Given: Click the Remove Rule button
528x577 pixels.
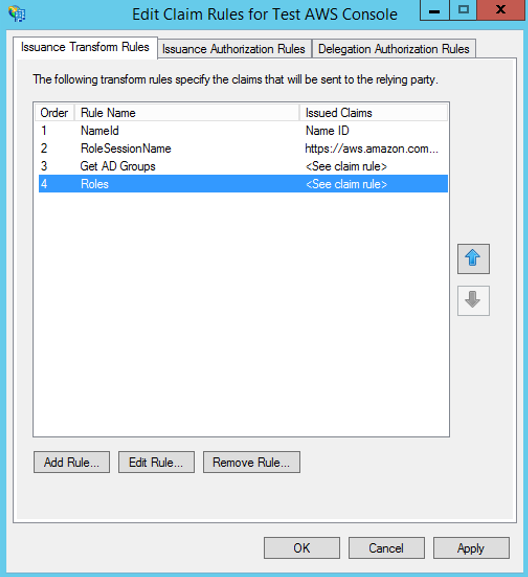Looking at the screenshot, I should [251, 462].
